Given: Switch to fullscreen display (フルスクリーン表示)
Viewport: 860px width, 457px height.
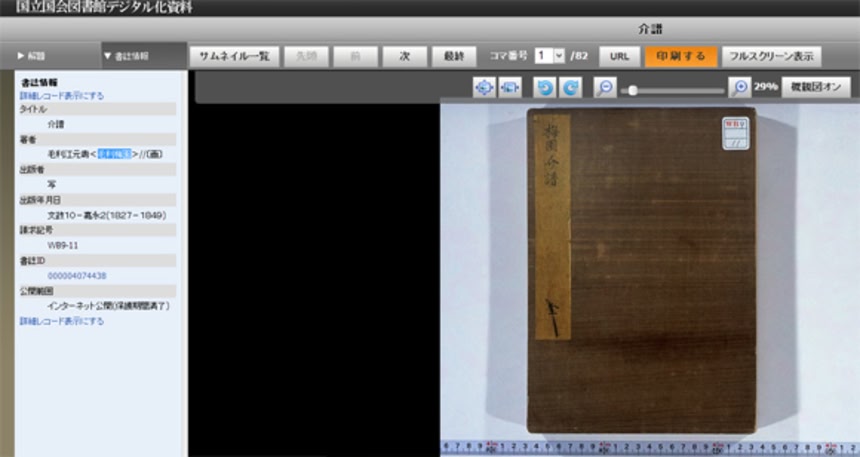Looking at the screenshot, I should (x=772, y=56).
